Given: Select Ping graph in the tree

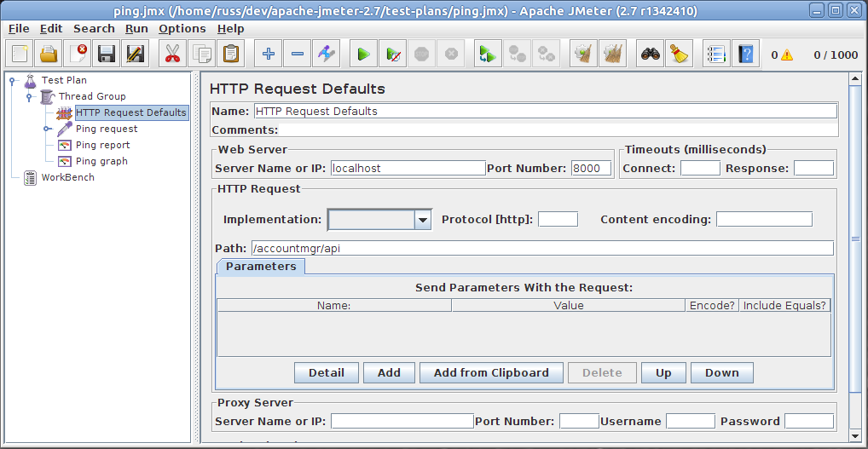Looking at the screenshot, I should (101, 161).
